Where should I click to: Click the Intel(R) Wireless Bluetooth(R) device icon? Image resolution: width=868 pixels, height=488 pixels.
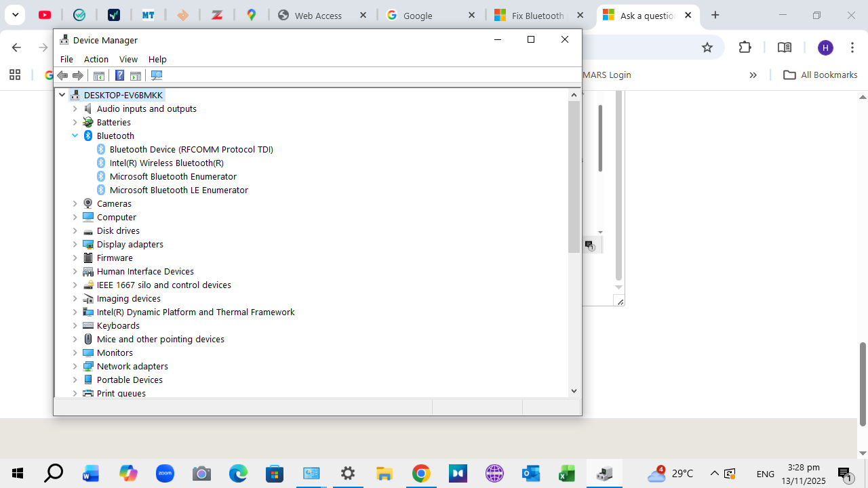[101, 163]
